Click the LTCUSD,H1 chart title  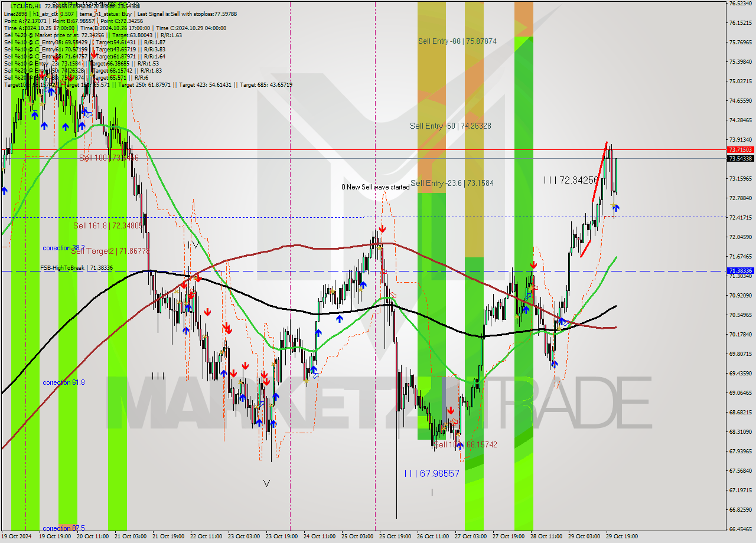point(25,6)
